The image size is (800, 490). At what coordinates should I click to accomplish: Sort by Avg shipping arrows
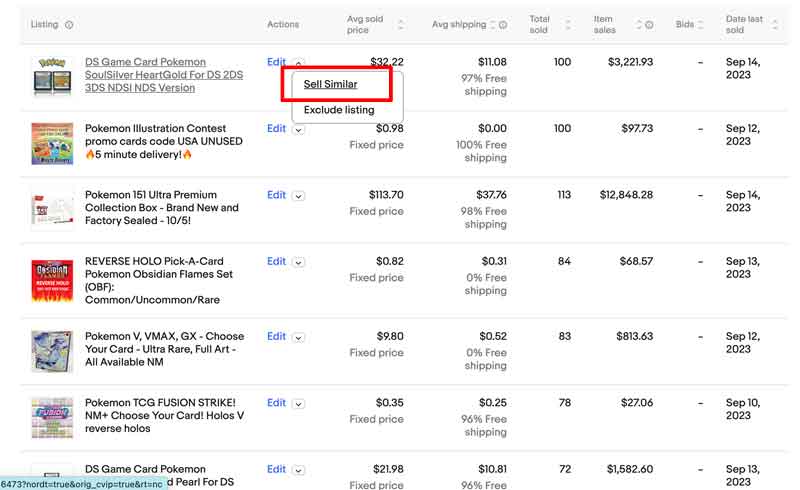(x=492, y=24)
